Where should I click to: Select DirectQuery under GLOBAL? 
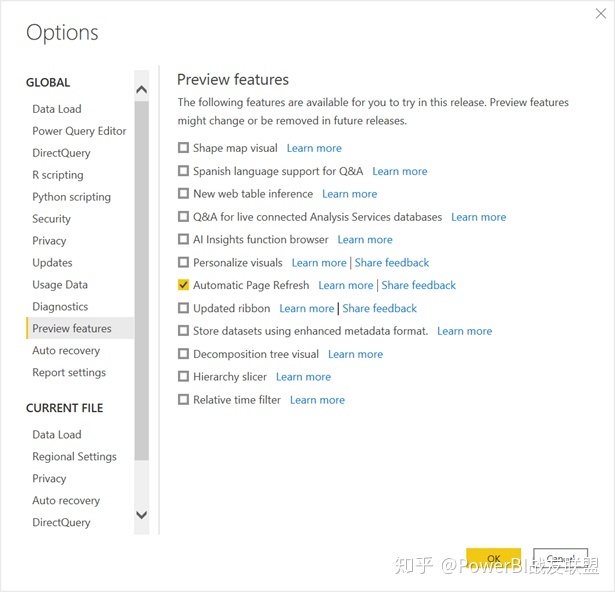coord(61,153)
